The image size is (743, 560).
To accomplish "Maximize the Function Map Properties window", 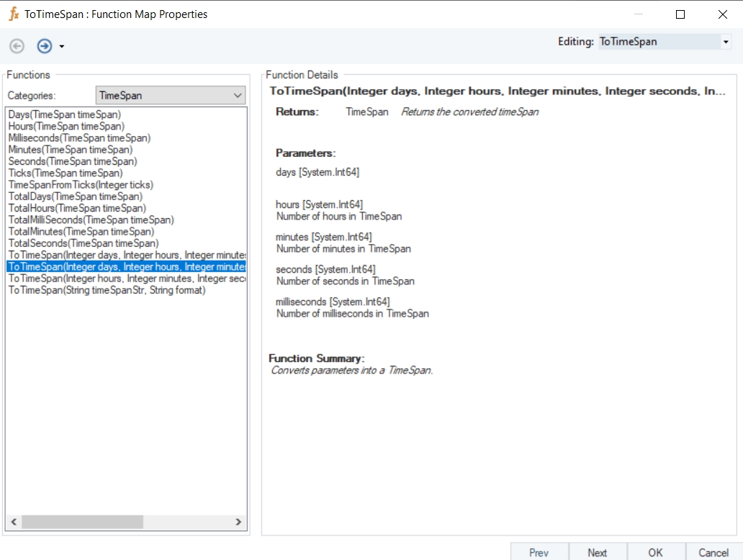I will pyautogui.click(x=680, y=14).
